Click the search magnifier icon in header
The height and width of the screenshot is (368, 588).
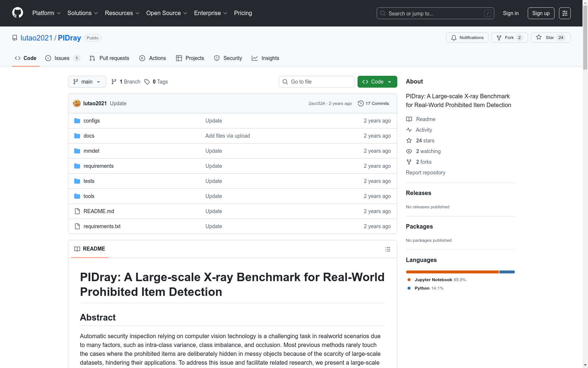click(x=383, y=13)
